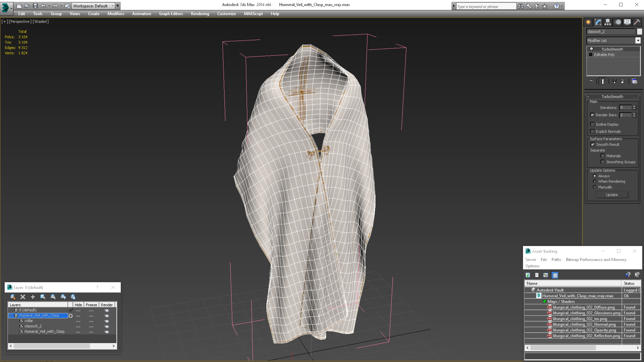
Task: Click the Hide column header
Action: coord(78,305)
